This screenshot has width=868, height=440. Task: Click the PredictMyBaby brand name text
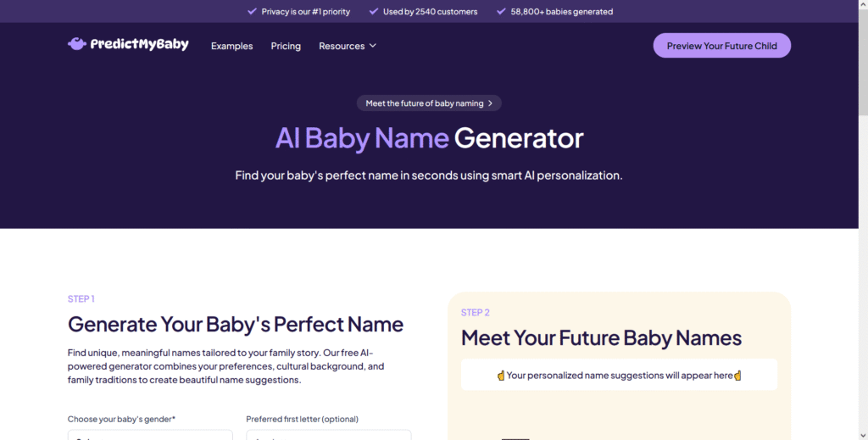coord(140,44)
